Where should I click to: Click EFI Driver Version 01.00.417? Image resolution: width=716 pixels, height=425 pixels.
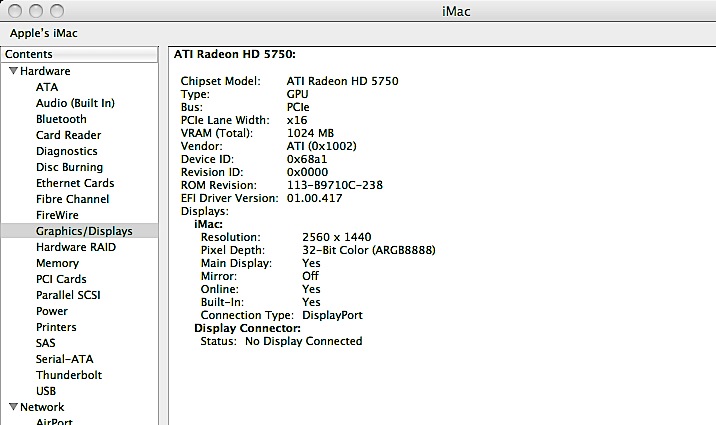(314, 198)
